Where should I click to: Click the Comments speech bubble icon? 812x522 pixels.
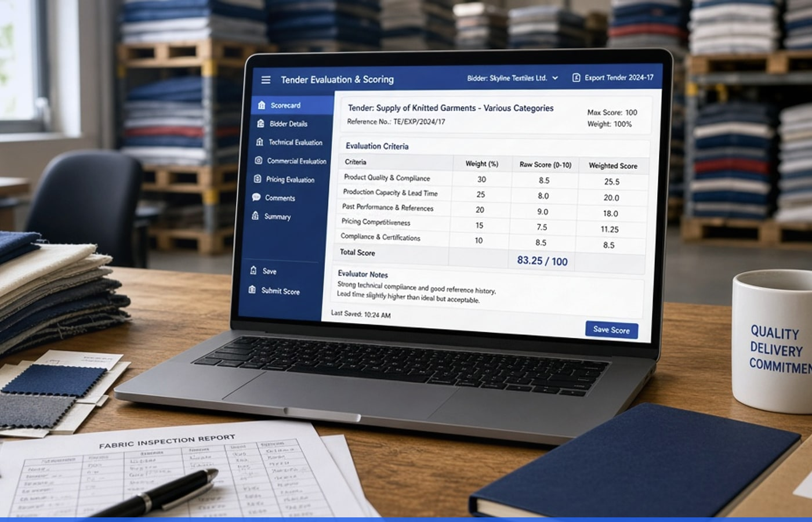[256, 197]
